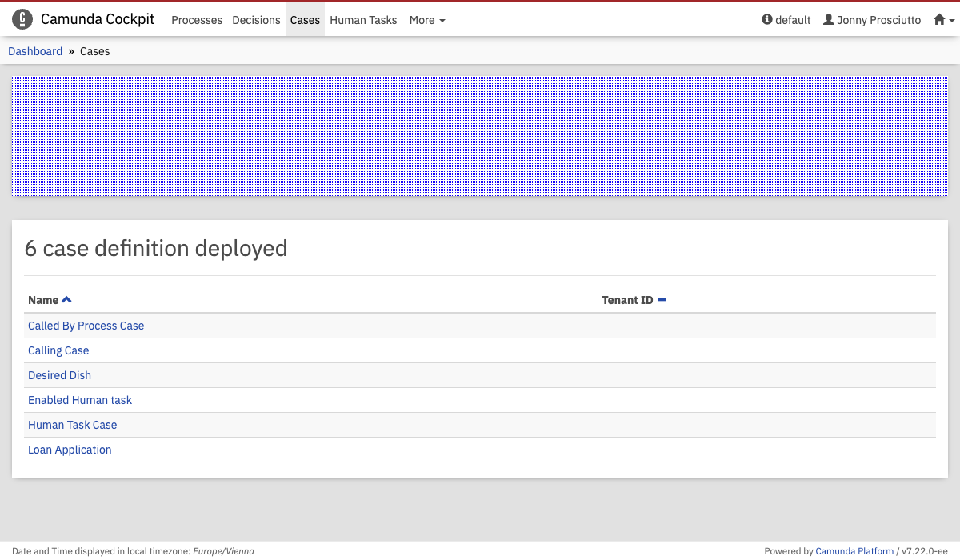Open Jonny Prosciutto account dropdown

[878, 20]
